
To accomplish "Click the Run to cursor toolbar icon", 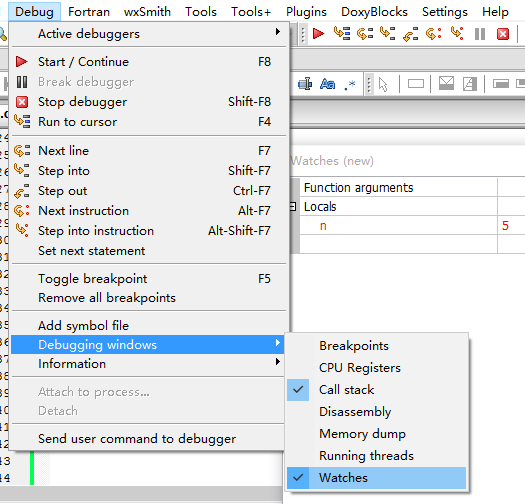I will click(342, 33).
